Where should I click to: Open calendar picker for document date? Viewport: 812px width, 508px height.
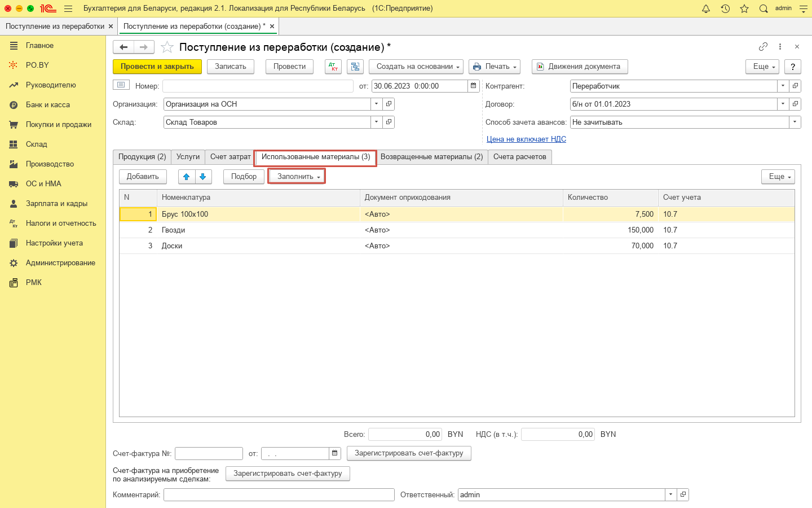[474, 86]
